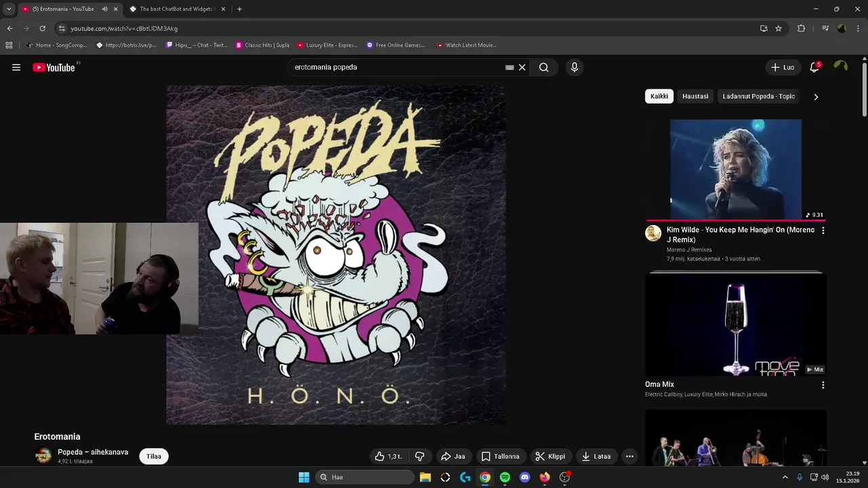Open Luxury Elite - Expres bookmark
This screenshot has height=488, width=868.
coord(327,45)
